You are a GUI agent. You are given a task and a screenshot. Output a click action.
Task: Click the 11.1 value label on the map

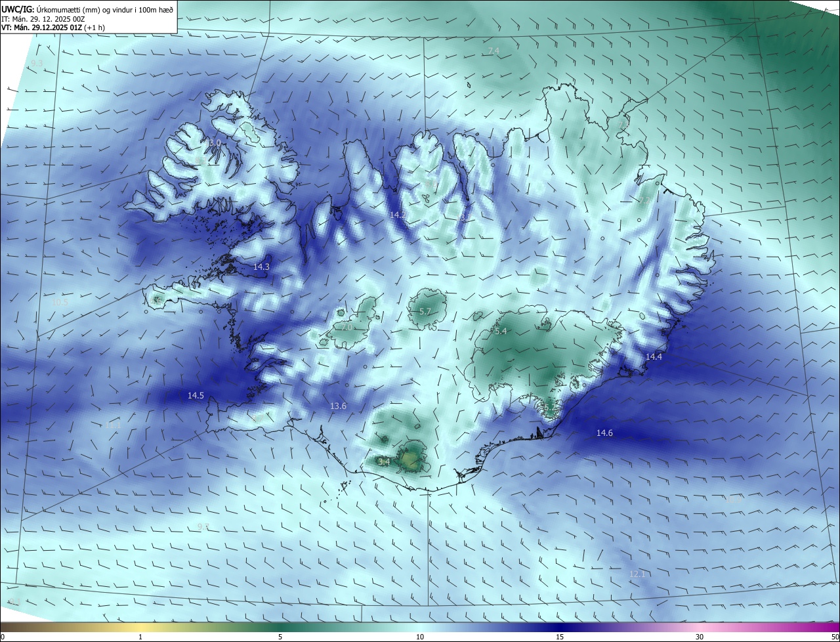tap(113, 425)
